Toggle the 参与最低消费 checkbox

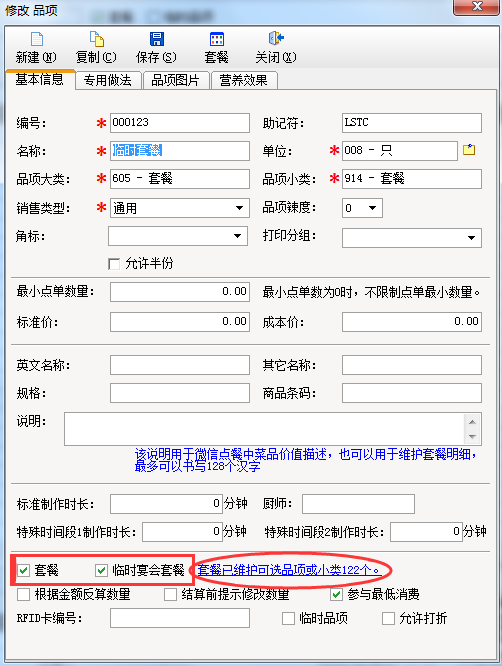coord(336,594)
